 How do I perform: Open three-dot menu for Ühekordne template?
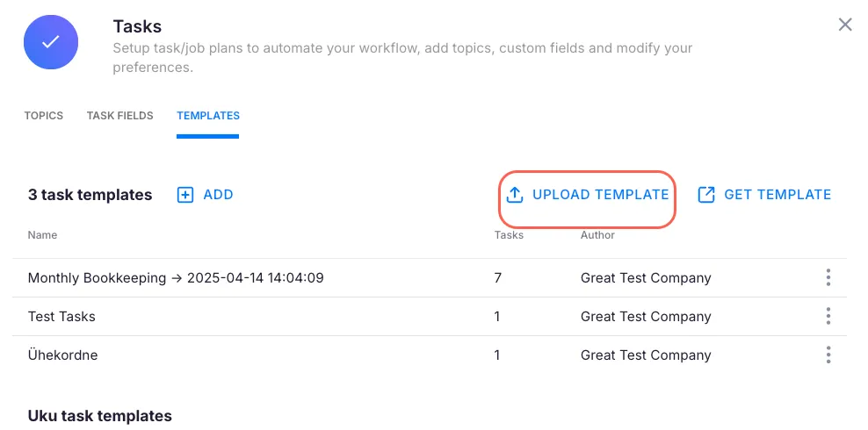click(828, 355)
